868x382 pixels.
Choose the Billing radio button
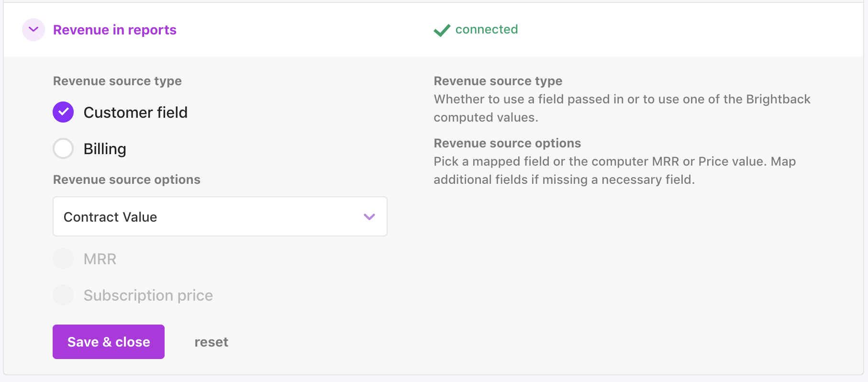[63, 148]
